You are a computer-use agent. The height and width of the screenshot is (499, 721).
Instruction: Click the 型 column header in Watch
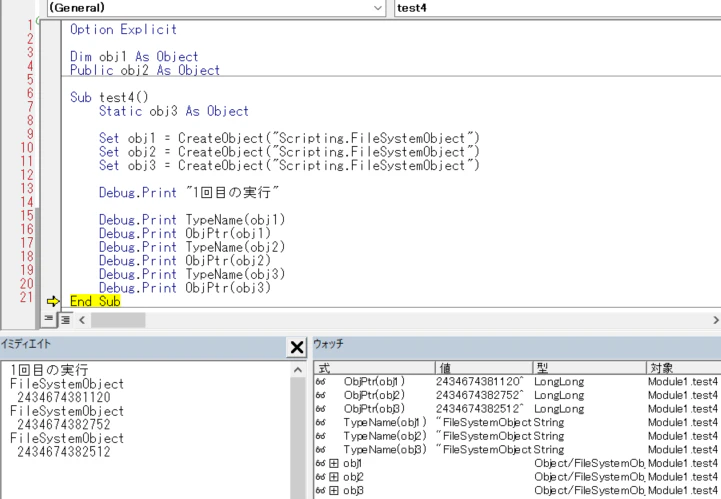(590, 368)
